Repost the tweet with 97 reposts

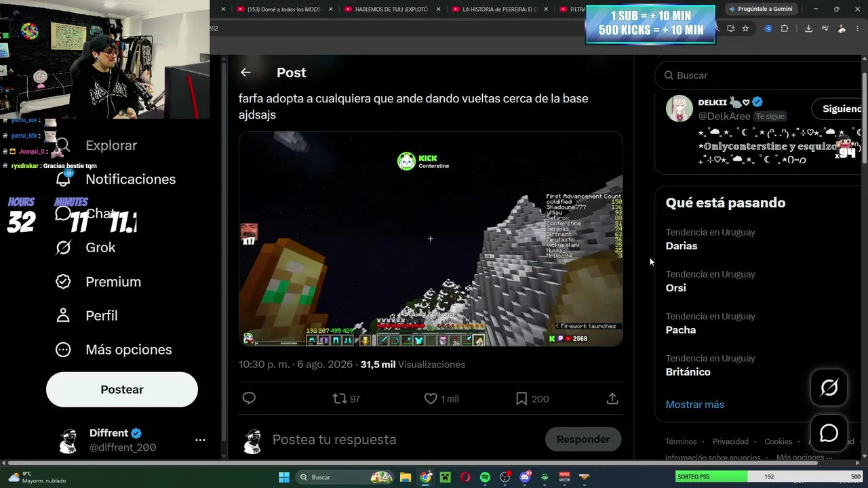click(x=346, y=399)
